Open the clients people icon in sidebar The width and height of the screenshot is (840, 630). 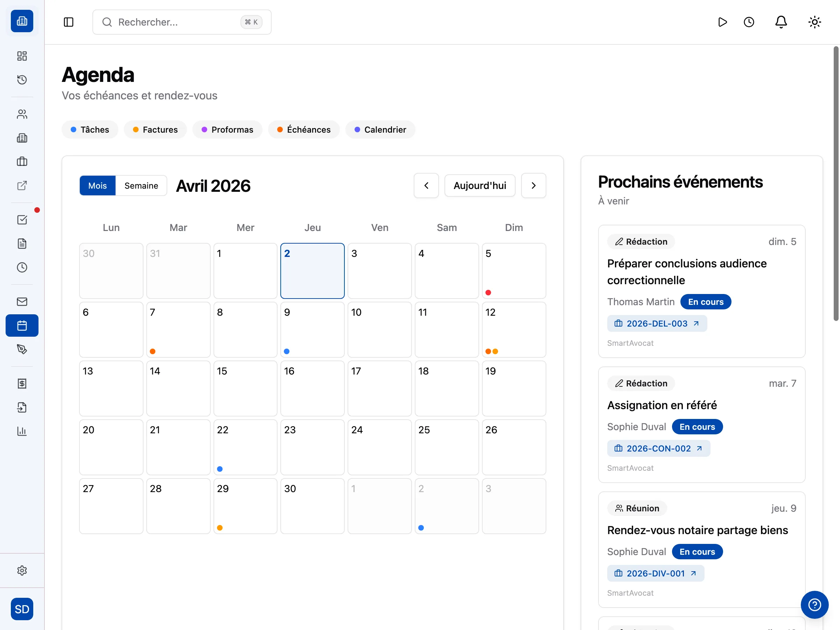click(22, 114)
